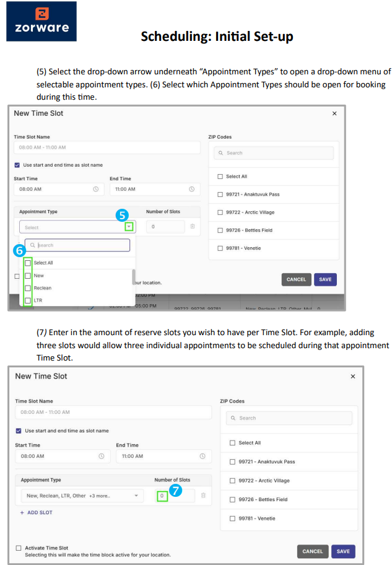The height and width of the screenshot is (565, 392).
Task: Enable the Activate Time Slot checkbox
Action: 19,548
